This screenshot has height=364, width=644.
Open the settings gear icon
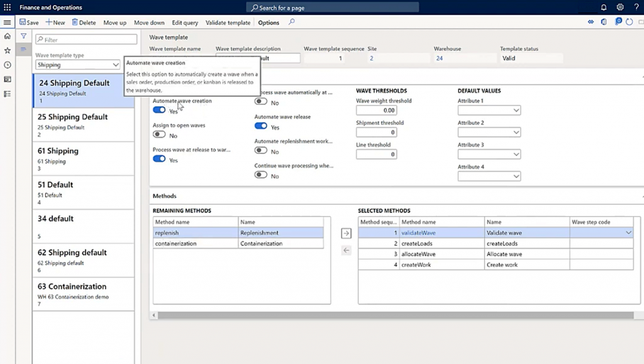[619, 8]
